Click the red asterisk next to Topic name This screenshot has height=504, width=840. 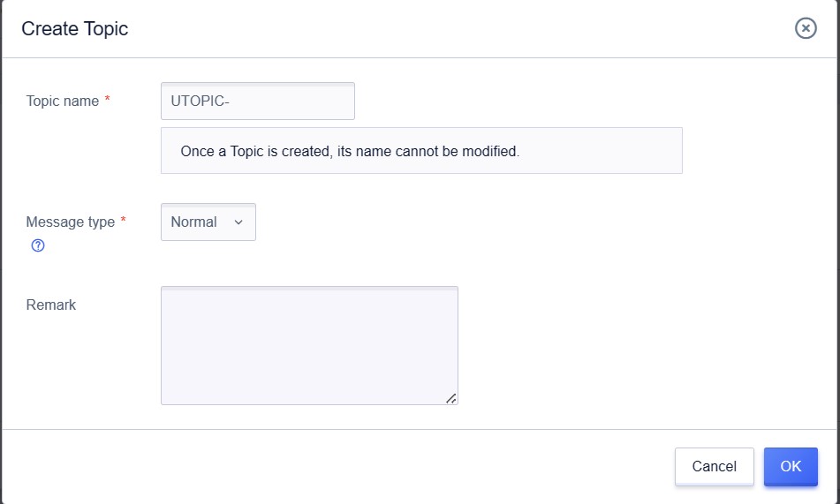pyautogui.click(x=108, y=101)
